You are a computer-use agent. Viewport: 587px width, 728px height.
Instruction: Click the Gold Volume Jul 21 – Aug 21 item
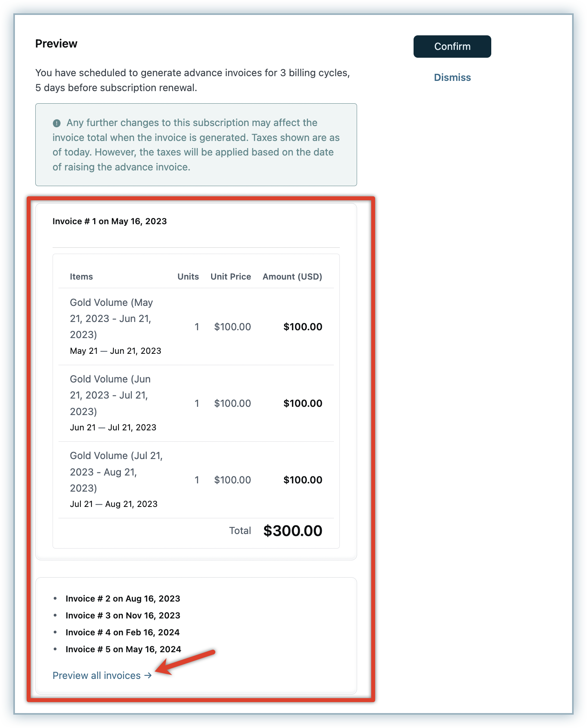pos(116,472)
